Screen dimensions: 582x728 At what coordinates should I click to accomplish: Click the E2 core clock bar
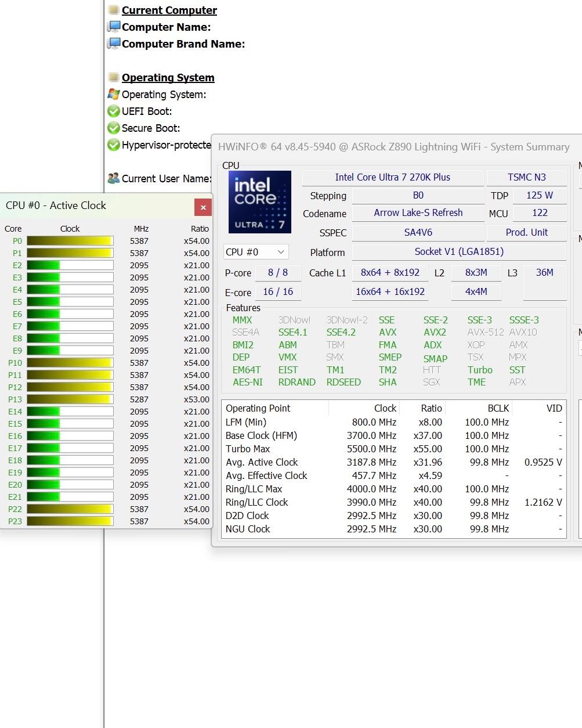tap(70, 265)
